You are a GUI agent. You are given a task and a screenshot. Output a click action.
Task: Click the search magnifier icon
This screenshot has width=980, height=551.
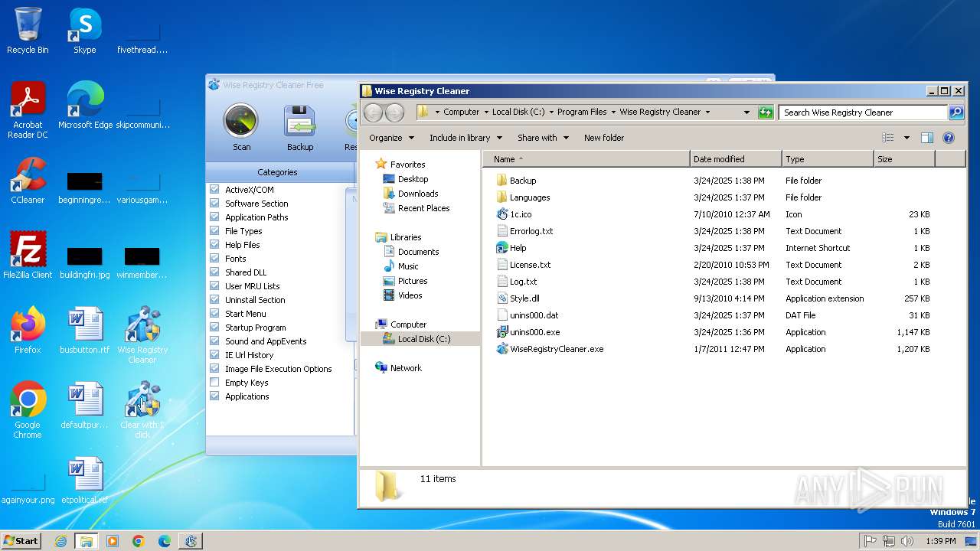[956, 112]
